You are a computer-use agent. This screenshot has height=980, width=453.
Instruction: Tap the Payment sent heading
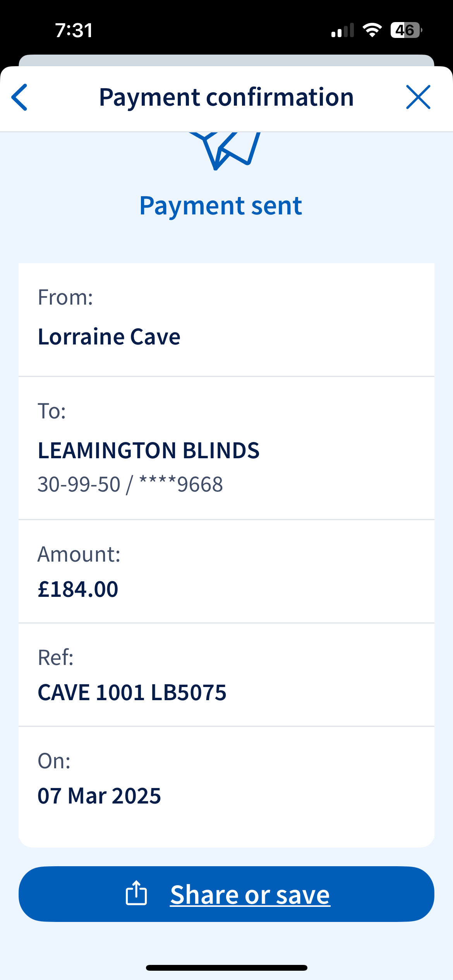point(221,206)
